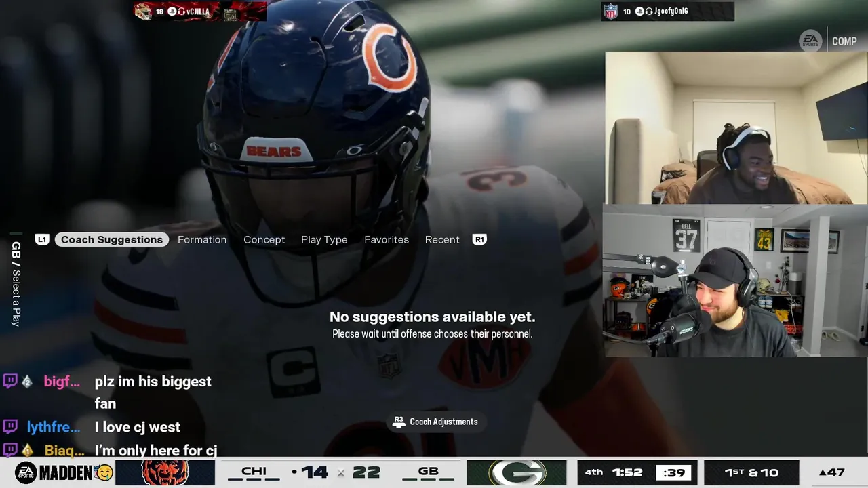This screenshot has height=488, width=868.
Task: Click the 4th quarter indicator
Action: click(x=594, y=472)
